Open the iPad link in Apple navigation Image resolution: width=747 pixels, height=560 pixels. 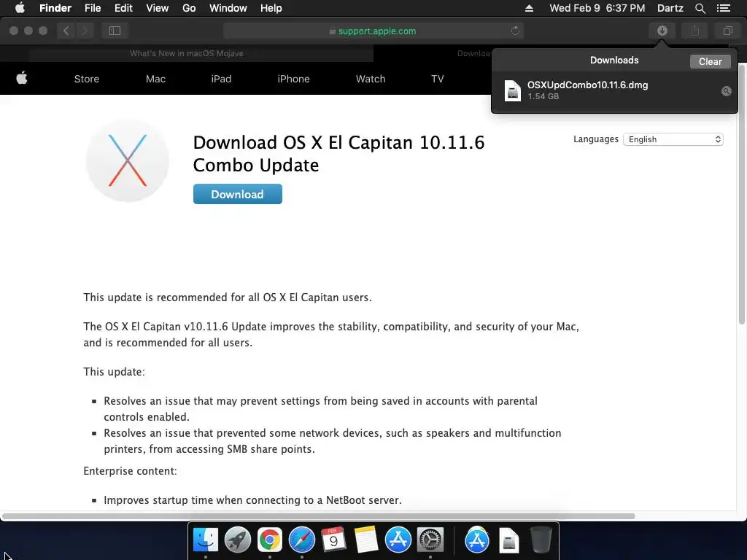[x=221, y=79]
